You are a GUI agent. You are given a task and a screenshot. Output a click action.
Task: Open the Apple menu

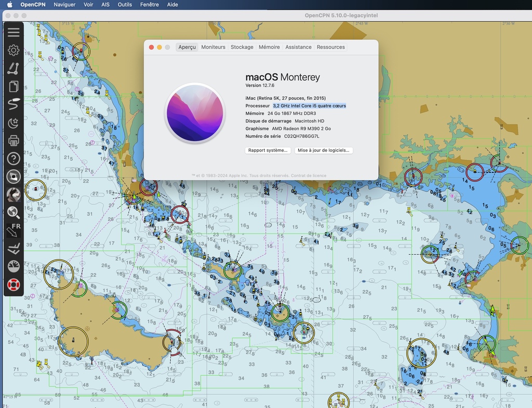click(9, 4)
